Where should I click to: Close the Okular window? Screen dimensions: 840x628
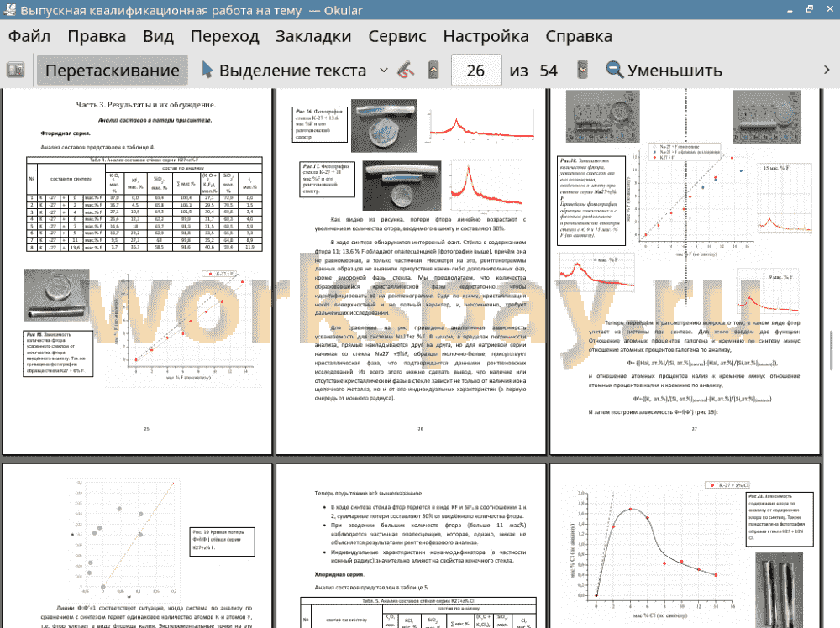(830, 9)
